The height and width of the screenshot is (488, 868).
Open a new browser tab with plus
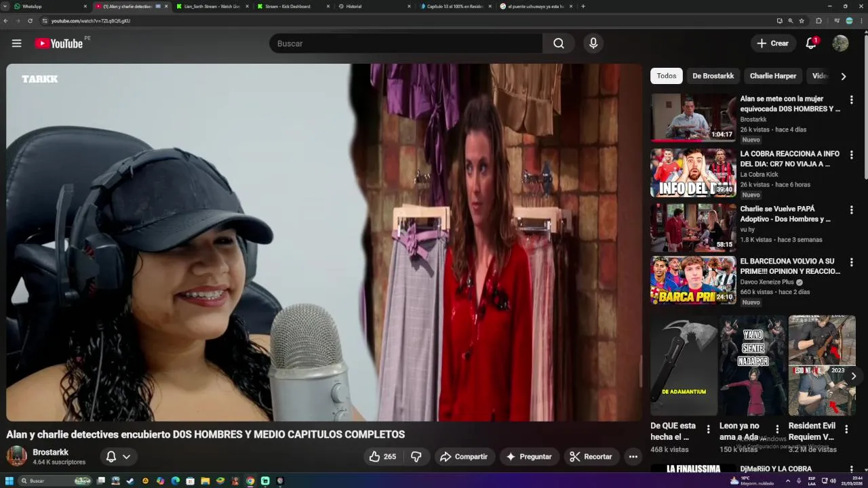coord(583,6)
